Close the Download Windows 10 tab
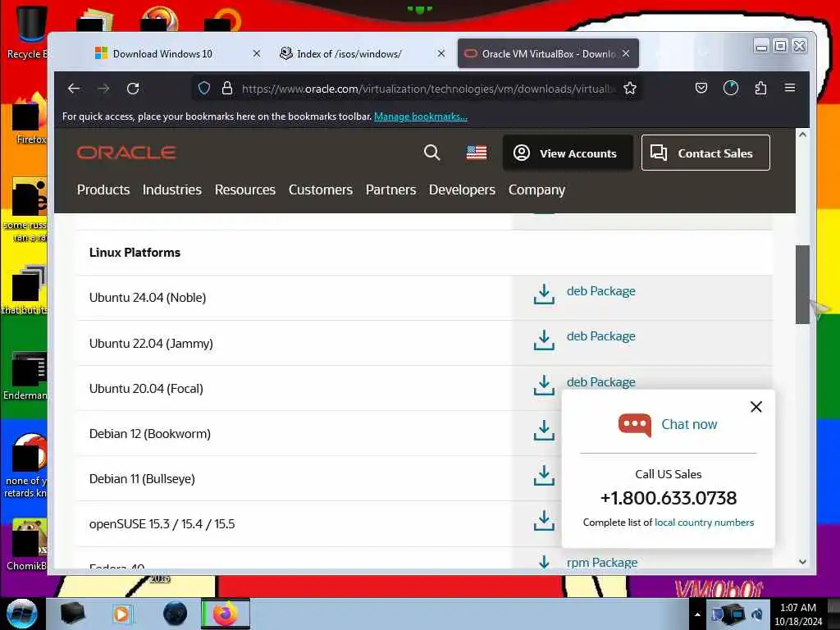 [257, 53]
